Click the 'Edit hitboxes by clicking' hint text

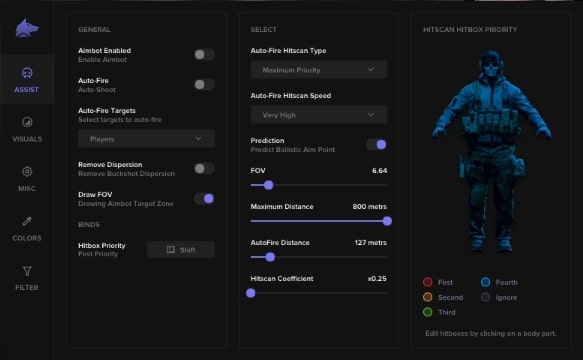pos(491,333)
